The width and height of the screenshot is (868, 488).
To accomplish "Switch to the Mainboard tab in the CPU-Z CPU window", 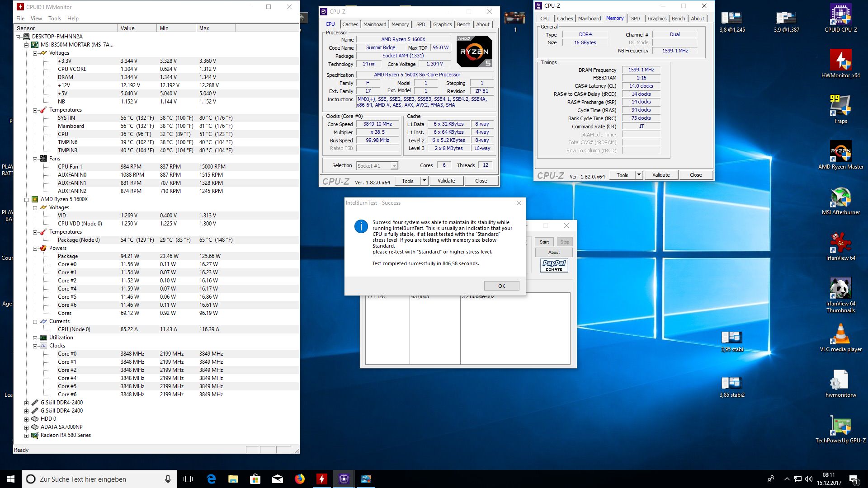I will [x=375, y=24].
